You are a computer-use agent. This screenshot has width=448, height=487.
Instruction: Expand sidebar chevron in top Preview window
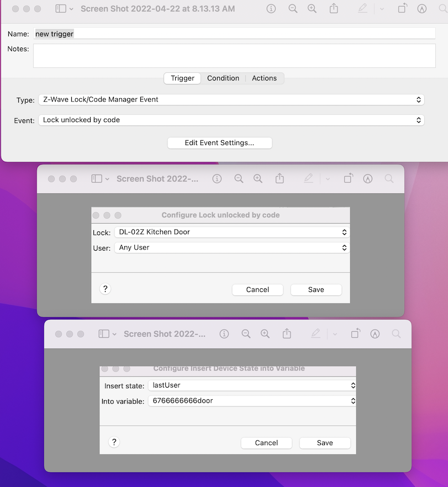point(71,9)
